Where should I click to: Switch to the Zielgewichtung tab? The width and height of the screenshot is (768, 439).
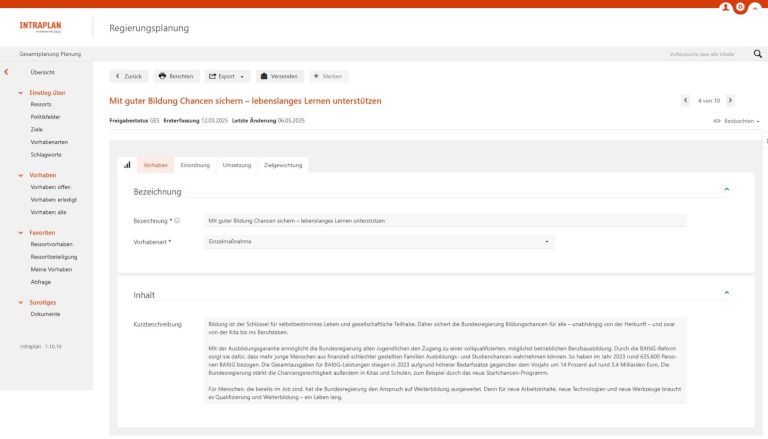tap(284, 164)
